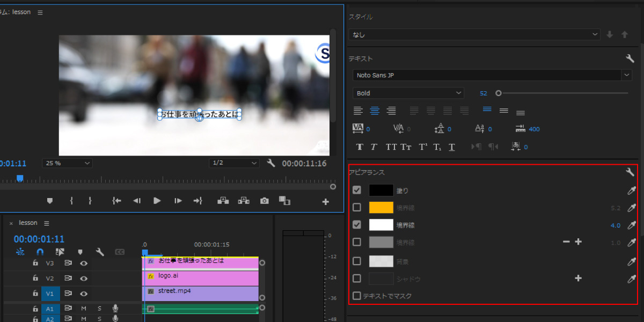Viewport: 644px width, 322px height.
Task: Add a marker from the timeline toolbar
Action: [79, 252]
